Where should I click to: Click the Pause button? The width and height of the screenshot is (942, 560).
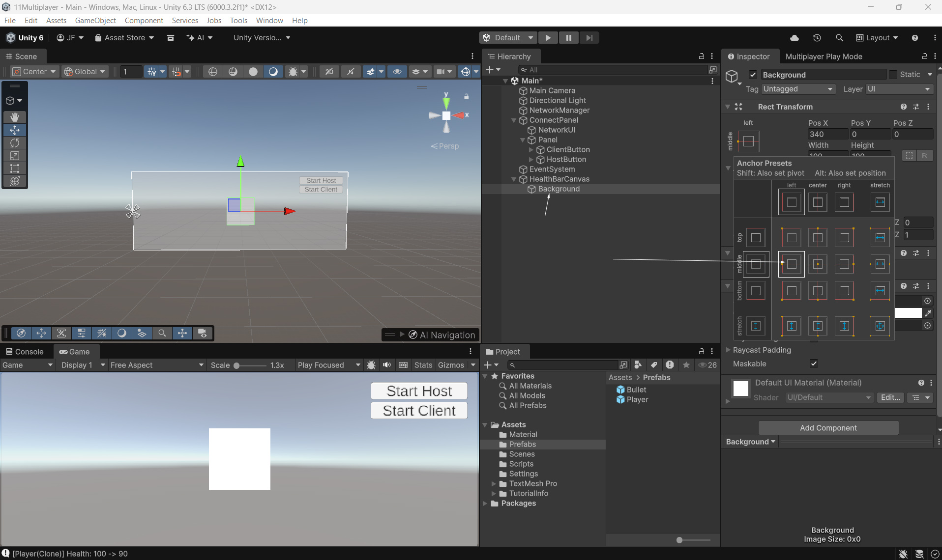(x=568, y=38)
